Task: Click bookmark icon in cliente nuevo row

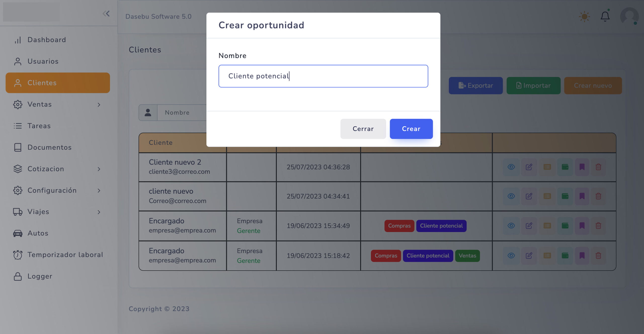Action: click(x=582, y=196)
